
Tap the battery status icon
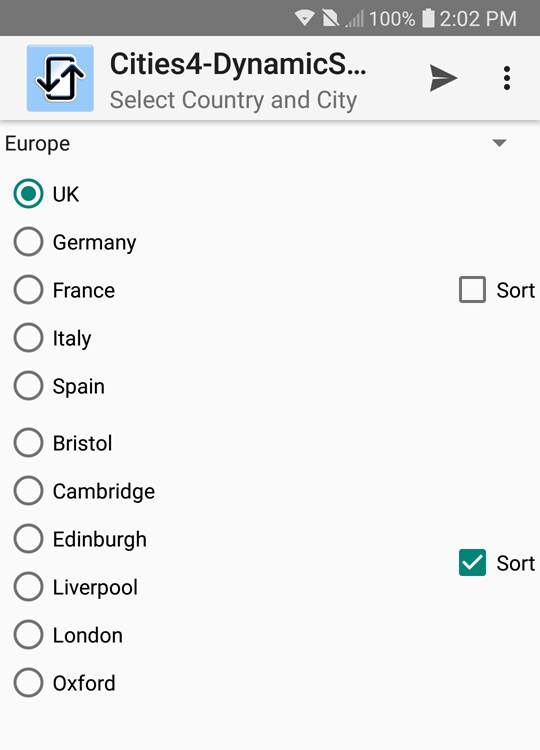tap(428, 19)
